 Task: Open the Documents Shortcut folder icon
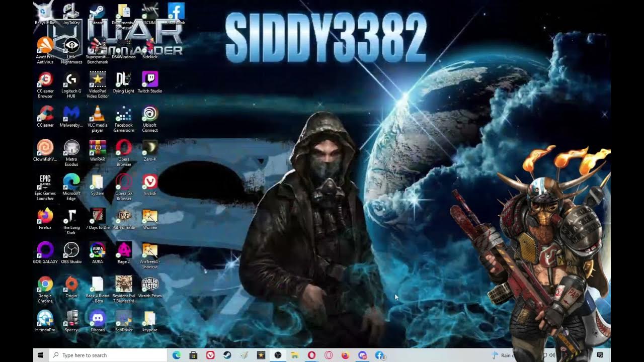(124, 16)
